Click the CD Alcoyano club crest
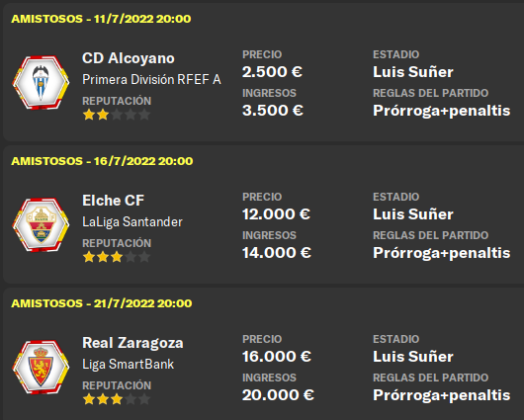The height and width of the screenshot is (420, 524). [x=41, y=83]
